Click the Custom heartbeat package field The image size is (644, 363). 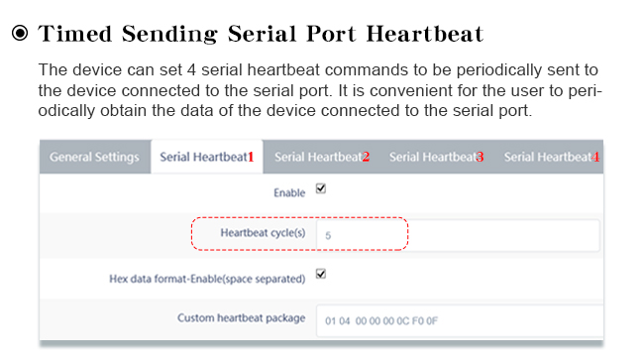click(x=460, y=320)
